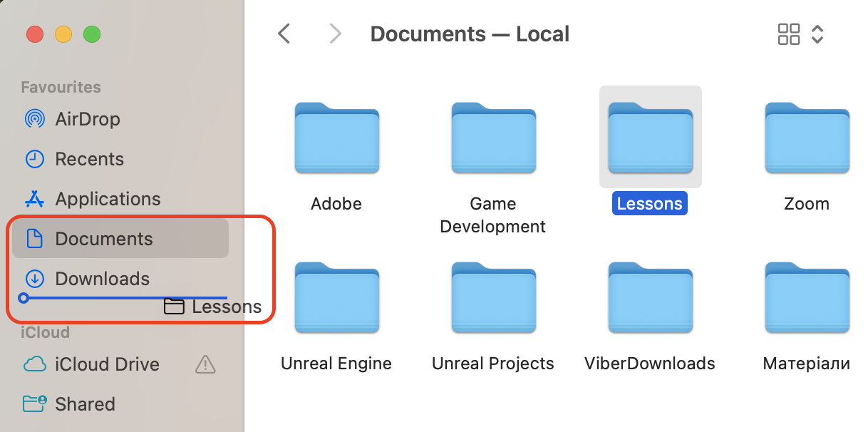
Task: Open the Unreal Engine folder
Action: [336, 297]
